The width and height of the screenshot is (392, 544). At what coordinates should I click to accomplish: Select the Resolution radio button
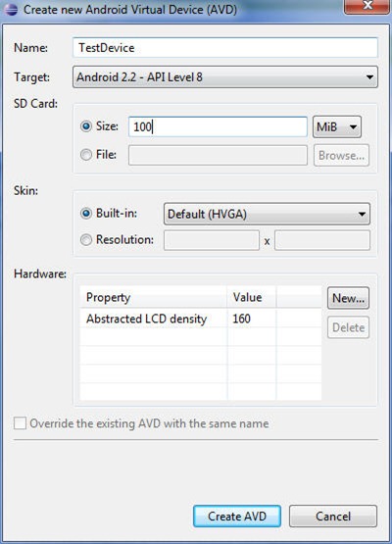point(86,240)
